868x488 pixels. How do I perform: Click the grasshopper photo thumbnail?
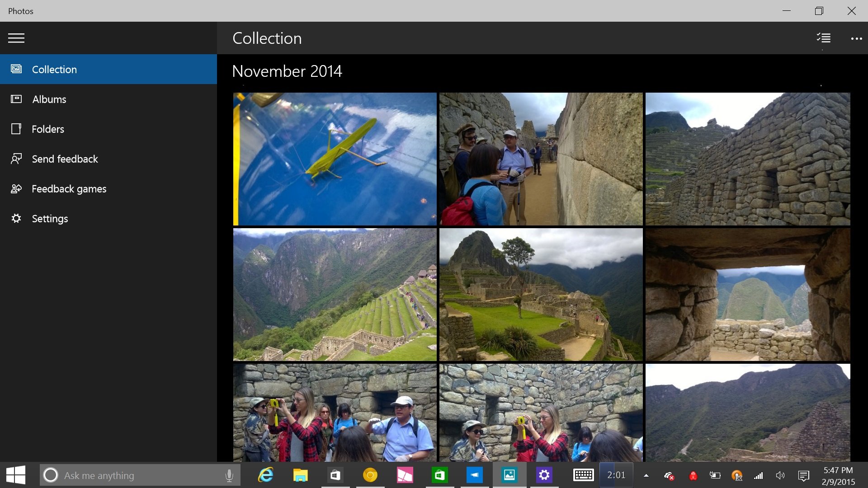tap(335, 159)
